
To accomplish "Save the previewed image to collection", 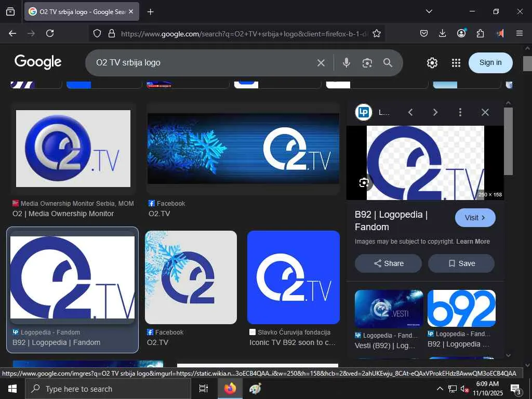I will coord(461,263).
